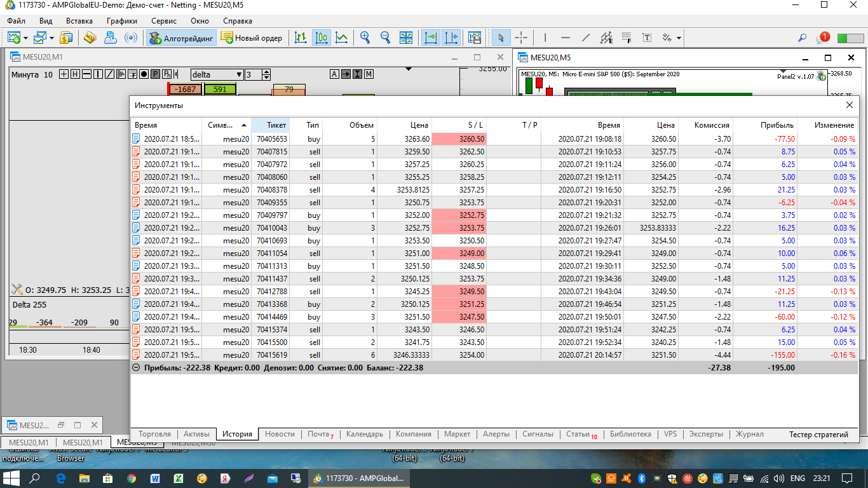The image size is (868, 488).
Task: Toggle the filled circle button on M1 panel
Action: pos(144,74)
